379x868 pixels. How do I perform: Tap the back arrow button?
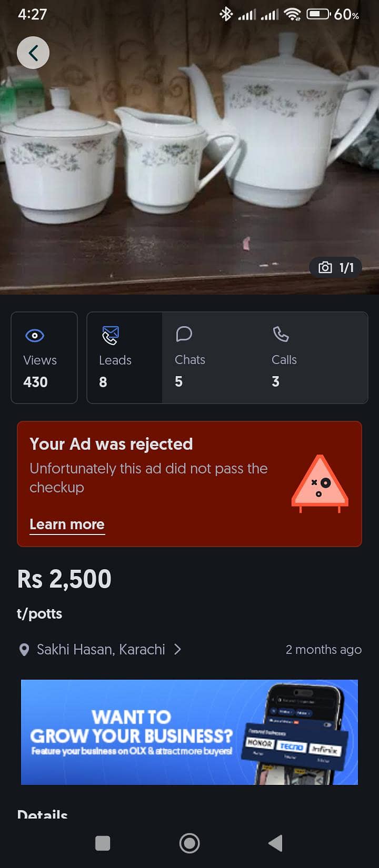(x=33, y=53)
